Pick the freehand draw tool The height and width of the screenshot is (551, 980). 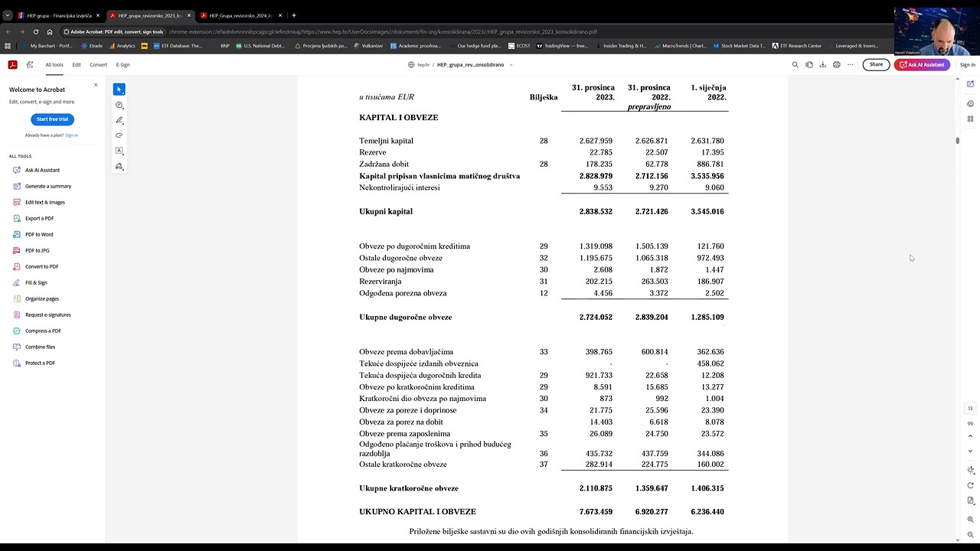pos(119,135)
